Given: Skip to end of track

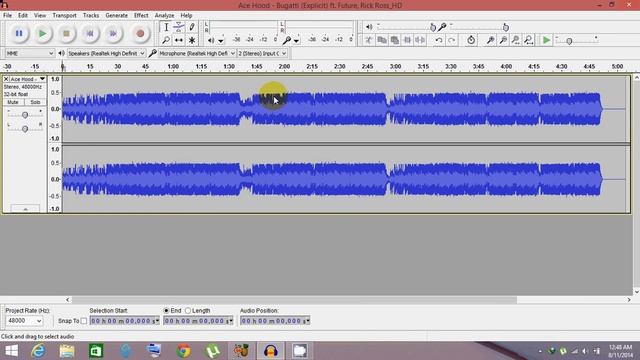Looking at the screenshot, I should click(x=113, y=33).
